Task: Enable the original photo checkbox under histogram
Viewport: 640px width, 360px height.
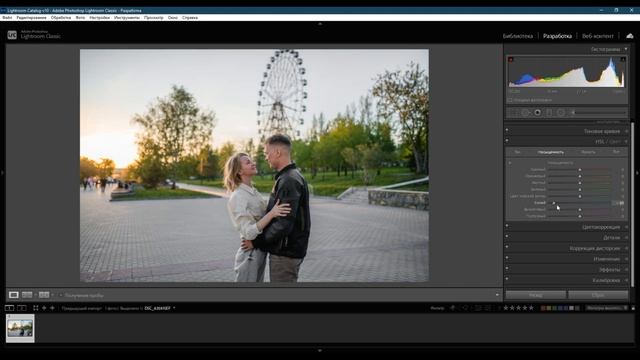Action: [510, 100]
